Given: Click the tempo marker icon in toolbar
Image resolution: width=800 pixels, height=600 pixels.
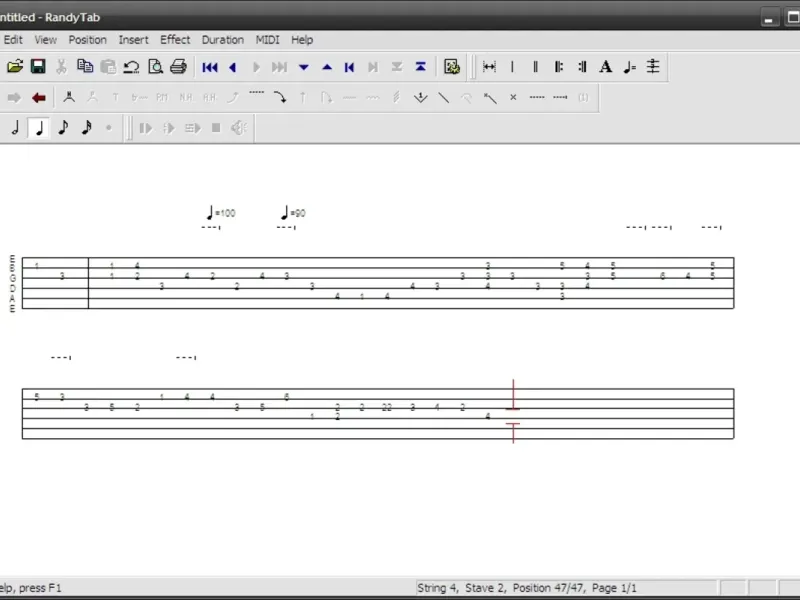Looking at the screenshot, I should (x=629, y=66).
